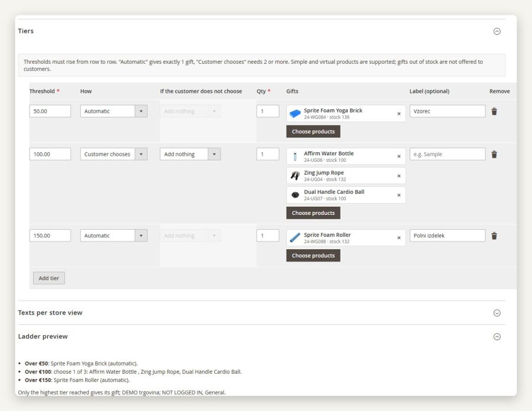
Task: Edit quantity field for 100.00 tier
Action: [268, 154]
